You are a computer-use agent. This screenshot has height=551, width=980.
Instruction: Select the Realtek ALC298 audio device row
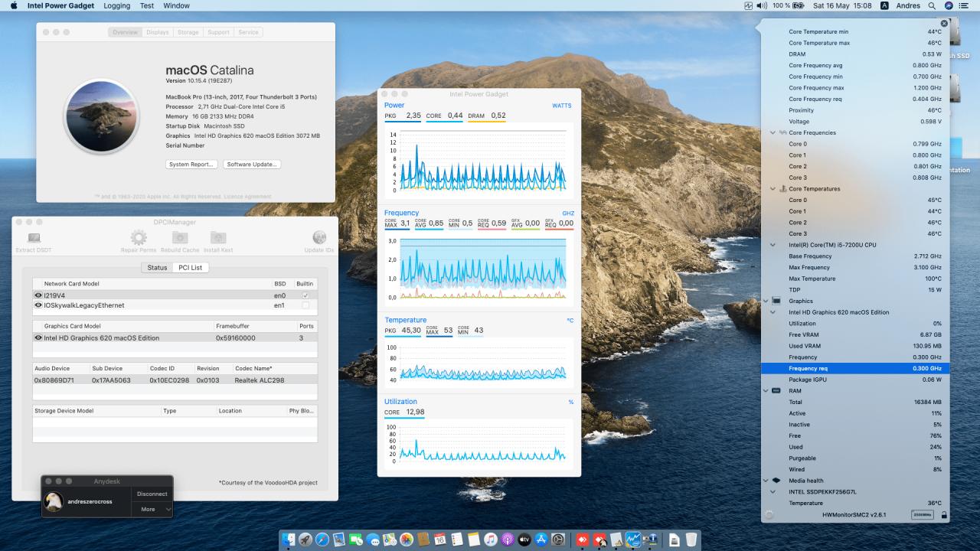(175, 380)
